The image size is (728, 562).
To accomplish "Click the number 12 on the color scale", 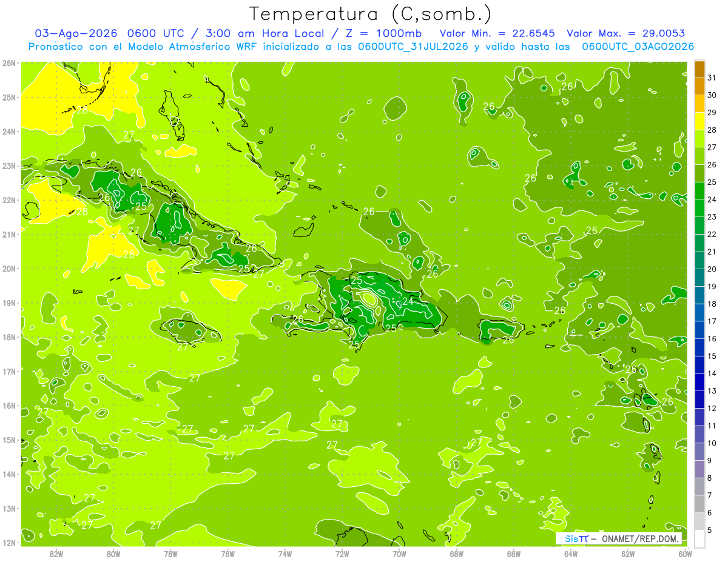I will coord(712,409).
